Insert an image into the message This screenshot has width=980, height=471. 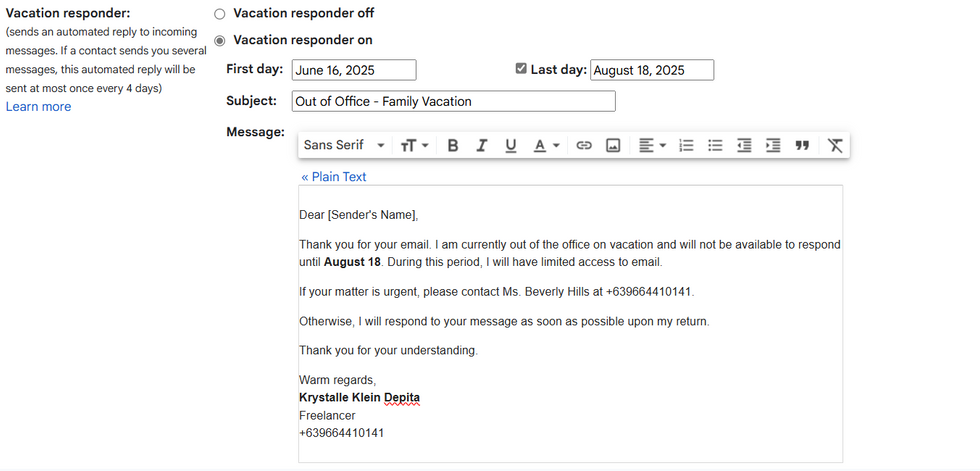pos(613,146)
